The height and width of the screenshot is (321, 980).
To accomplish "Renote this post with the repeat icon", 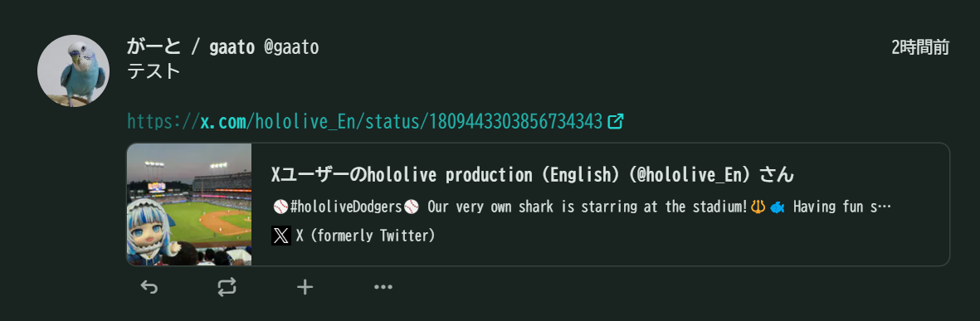I will pyautogui.click(x=227, y=287).
